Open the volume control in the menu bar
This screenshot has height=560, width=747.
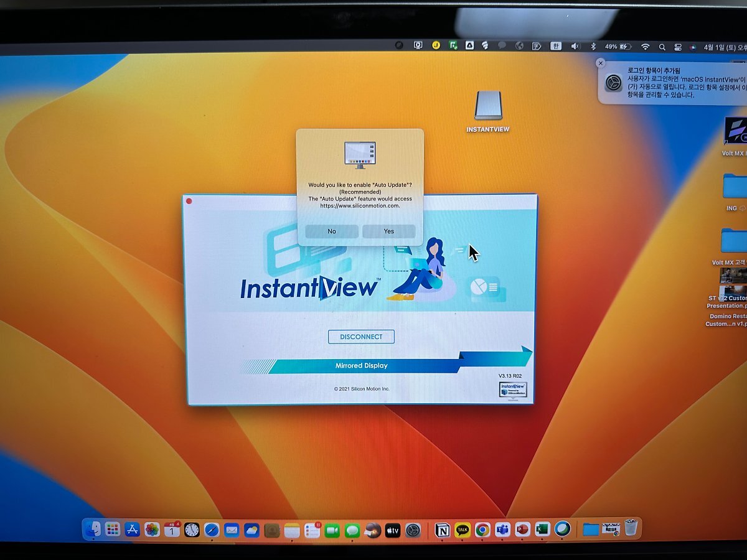[575, 47]
